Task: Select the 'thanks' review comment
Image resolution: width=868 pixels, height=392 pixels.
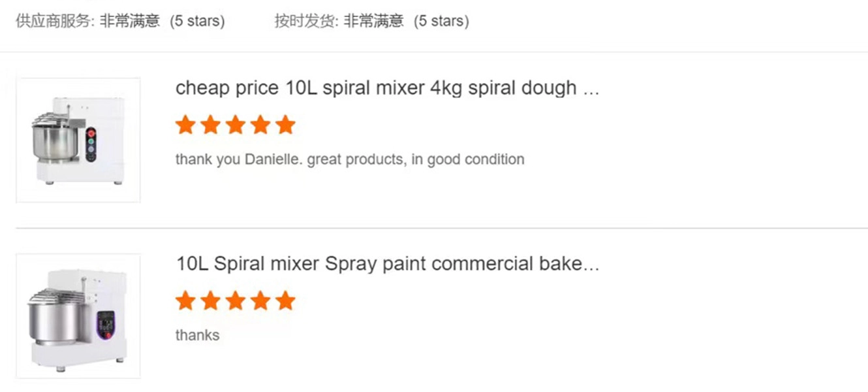Action: click(197, 335)
